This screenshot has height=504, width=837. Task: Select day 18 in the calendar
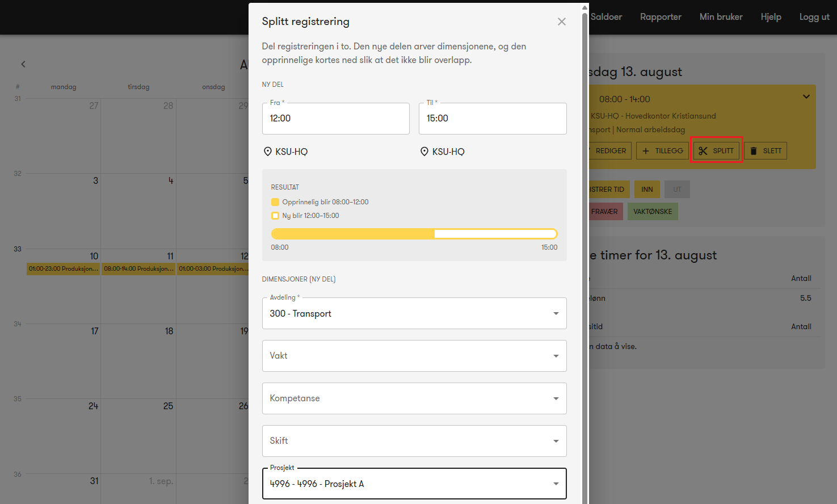(169, 331)
